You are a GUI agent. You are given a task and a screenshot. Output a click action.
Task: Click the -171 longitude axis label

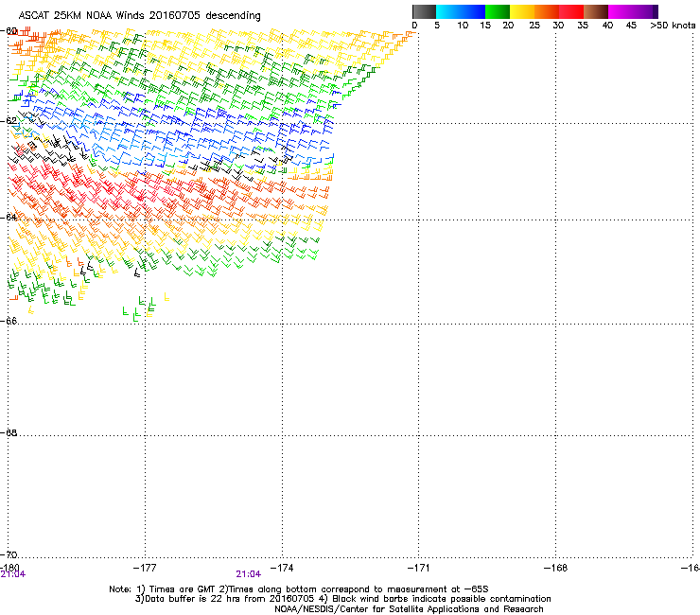[419, 568]
